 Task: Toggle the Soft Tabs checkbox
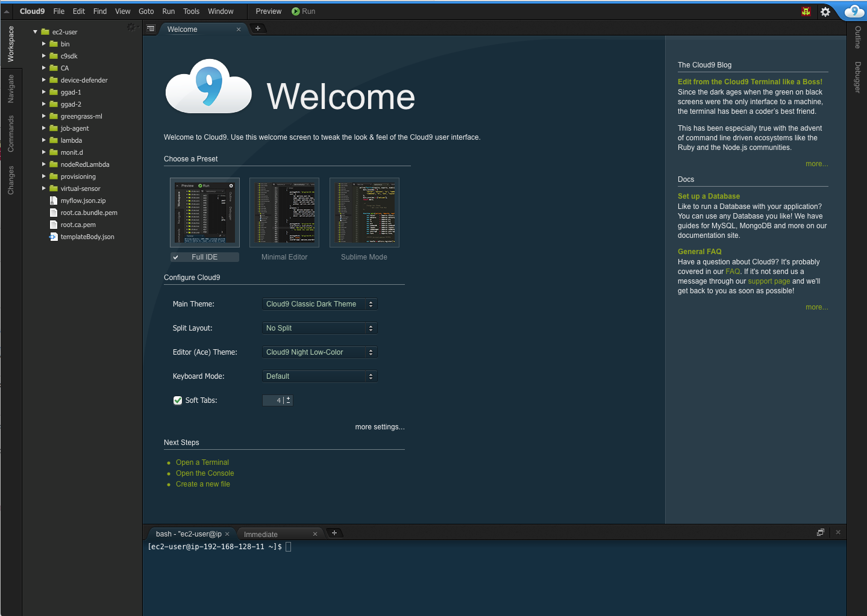[x=178, y=400]
